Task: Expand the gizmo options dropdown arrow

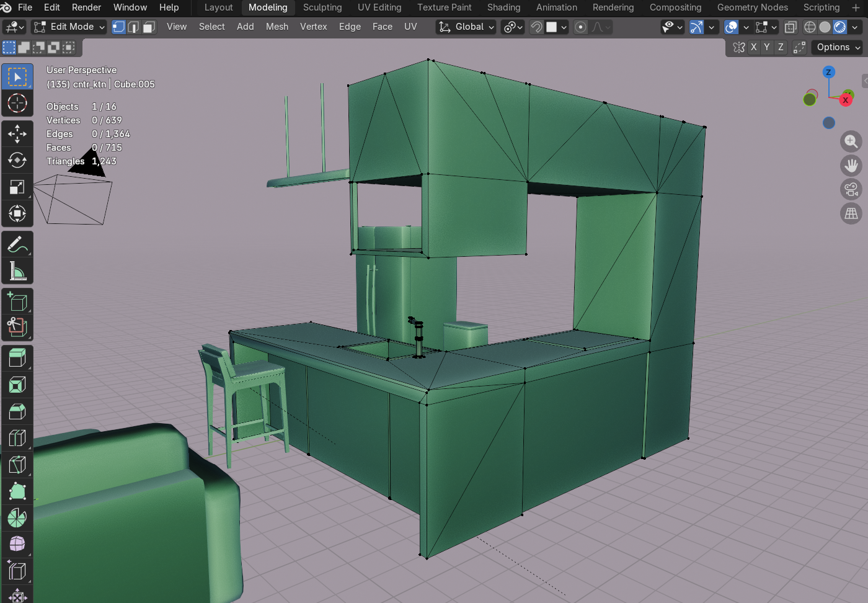Action: [x=711, y=27]
